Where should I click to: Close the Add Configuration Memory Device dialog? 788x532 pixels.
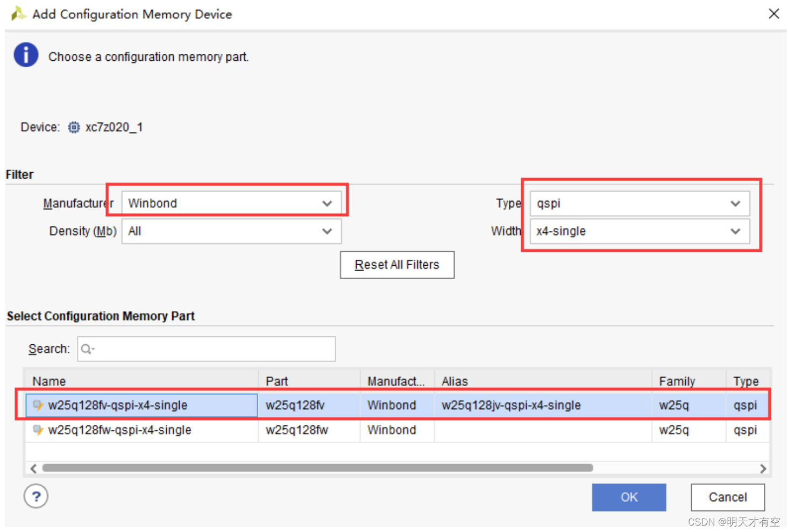click(x=773, y=13)
